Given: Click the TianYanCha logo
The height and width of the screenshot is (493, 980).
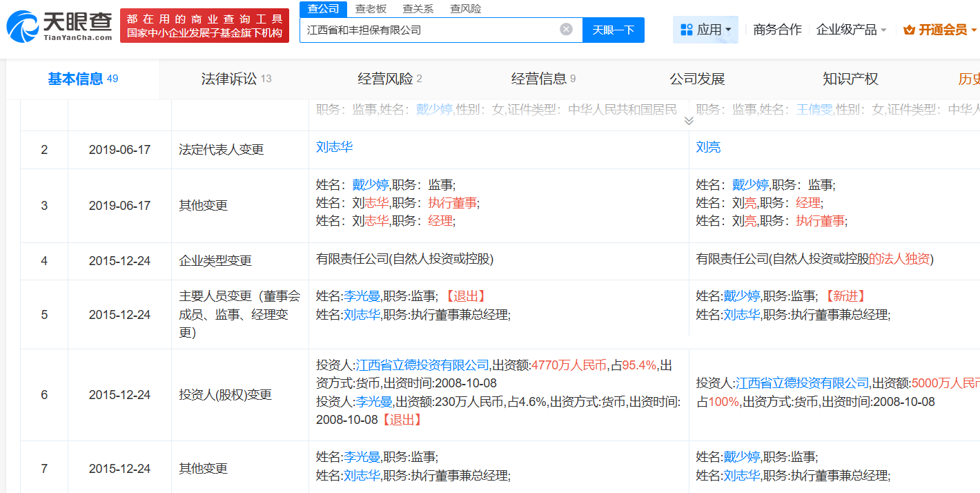Looking at the screenshot, I should click(x=59, y=26).
